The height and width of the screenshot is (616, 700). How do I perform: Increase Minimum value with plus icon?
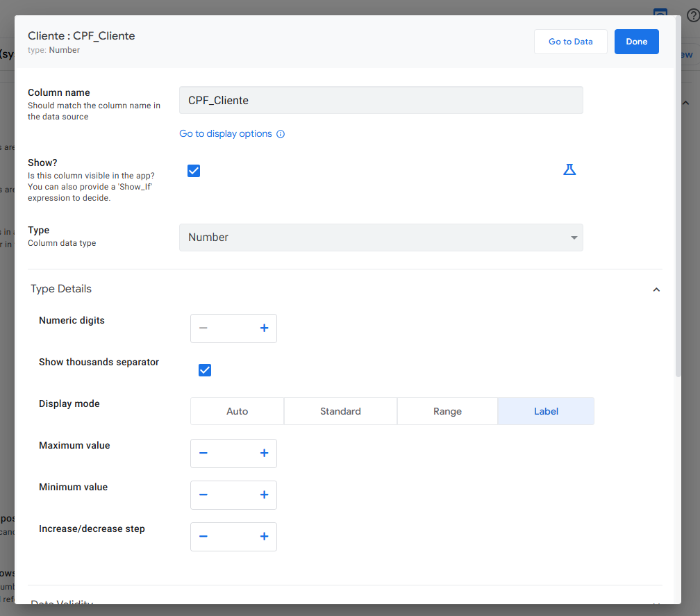(264, 495)
